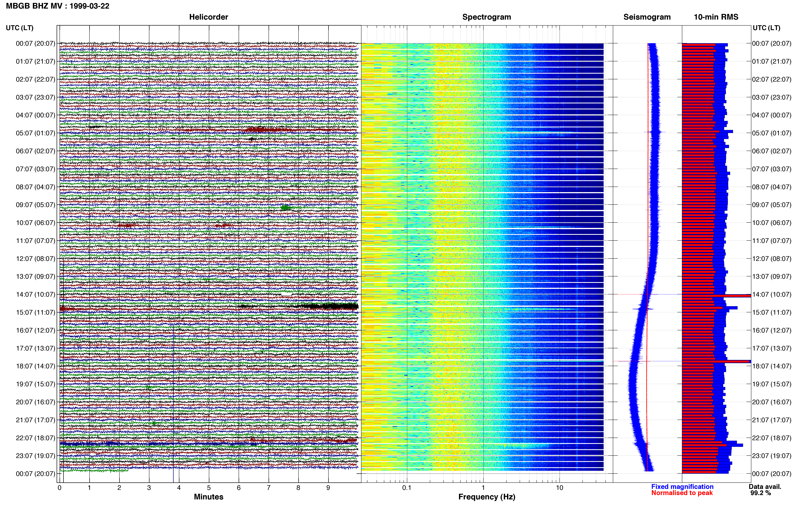Click the right time label '01:07 (21:07)'
The height and width of the screenshot is (508, 812).
[772, 61]
